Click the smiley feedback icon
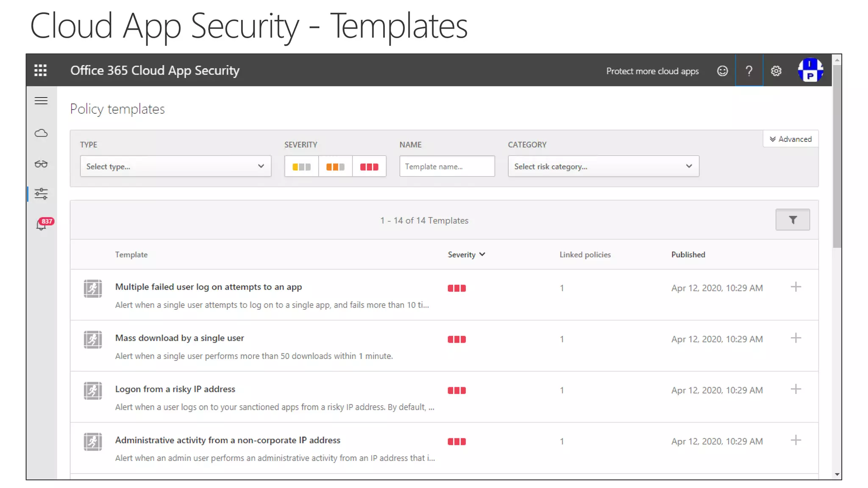 tap(722, 71)
